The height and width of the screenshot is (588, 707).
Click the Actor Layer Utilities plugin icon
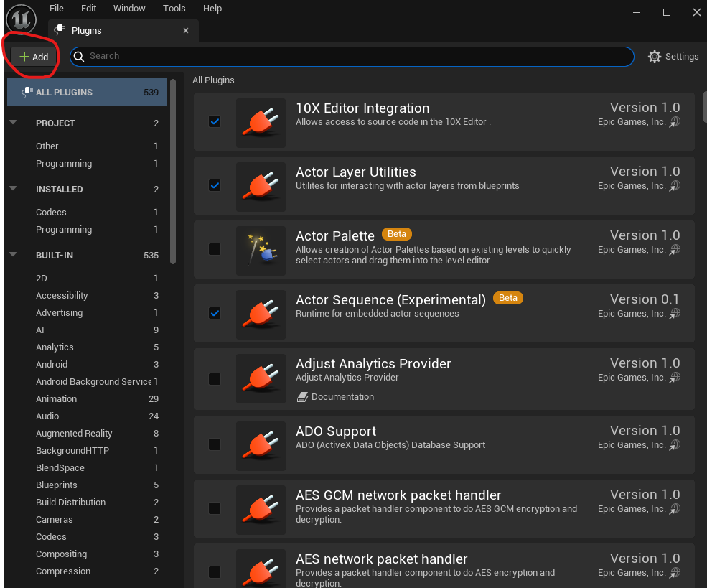click(261, 187)
